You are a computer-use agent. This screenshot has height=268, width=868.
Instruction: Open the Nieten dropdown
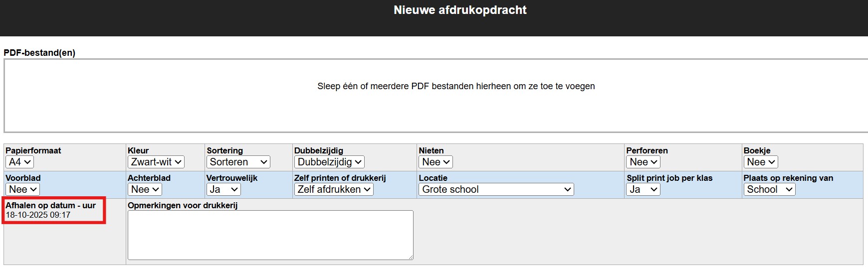(x=435, y=162)
